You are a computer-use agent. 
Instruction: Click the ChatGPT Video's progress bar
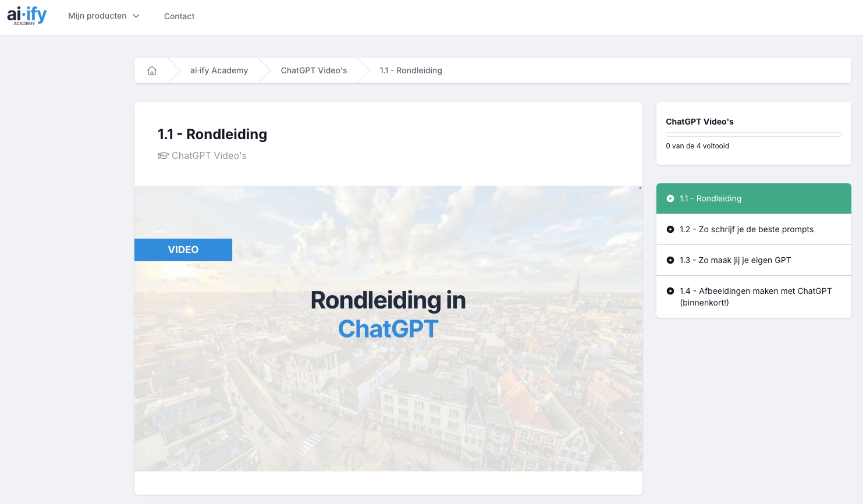754,134
